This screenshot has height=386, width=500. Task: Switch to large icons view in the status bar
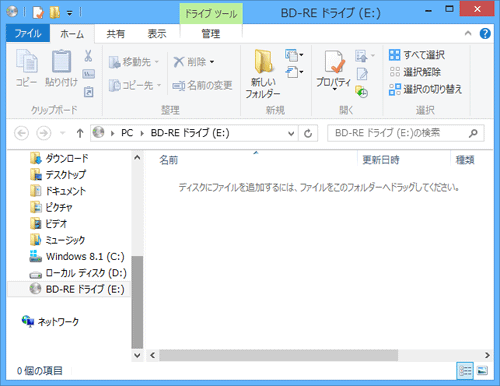(482, 370)
